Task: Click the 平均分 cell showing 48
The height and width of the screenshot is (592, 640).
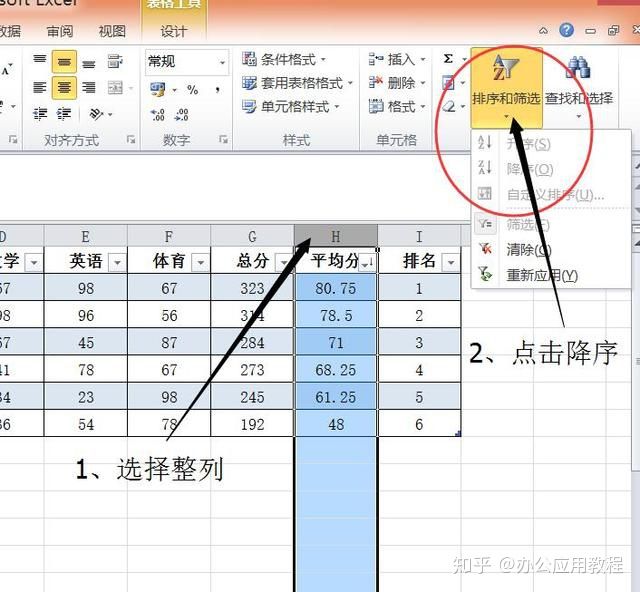Action: pyautogui.click(x=336, y=424)
